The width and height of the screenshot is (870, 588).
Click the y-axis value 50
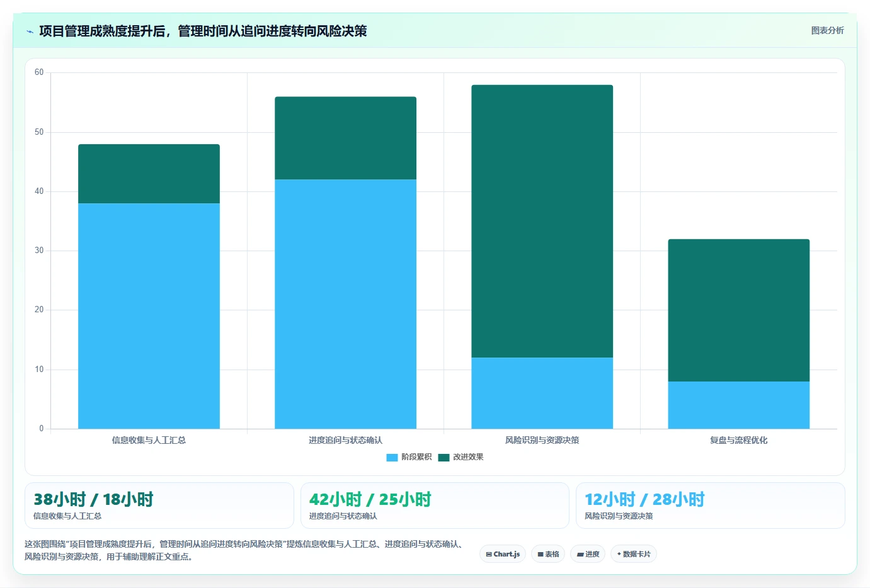(x=39, y=132)
